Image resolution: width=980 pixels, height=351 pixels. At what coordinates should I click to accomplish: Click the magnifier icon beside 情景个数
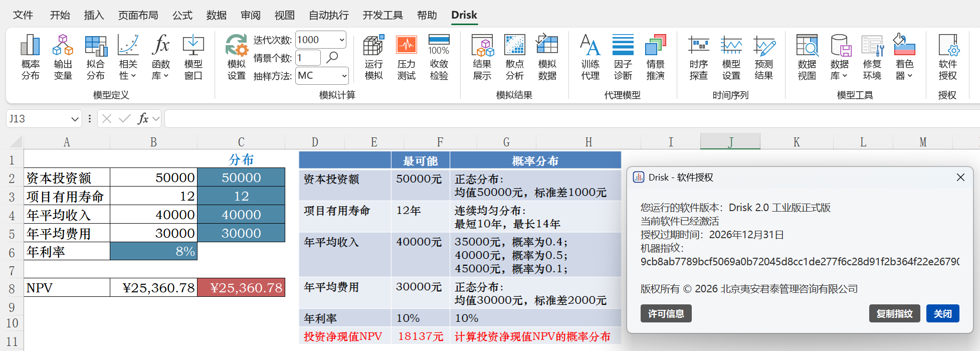tap(332, 57)
